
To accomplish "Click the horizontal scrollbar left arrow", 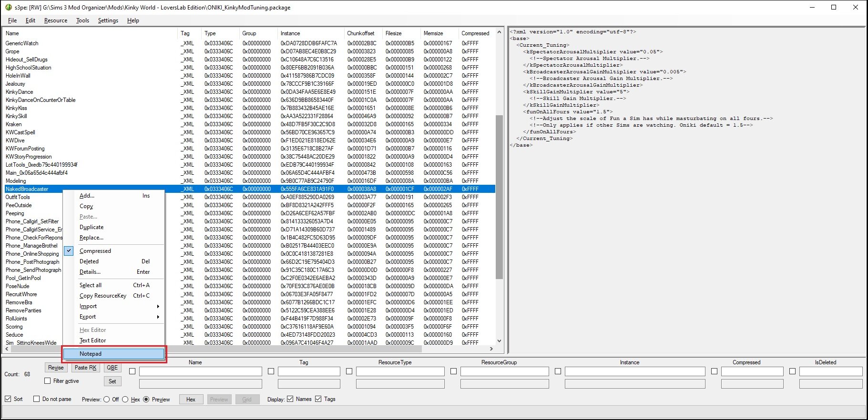I will click(x=7, y=349).
